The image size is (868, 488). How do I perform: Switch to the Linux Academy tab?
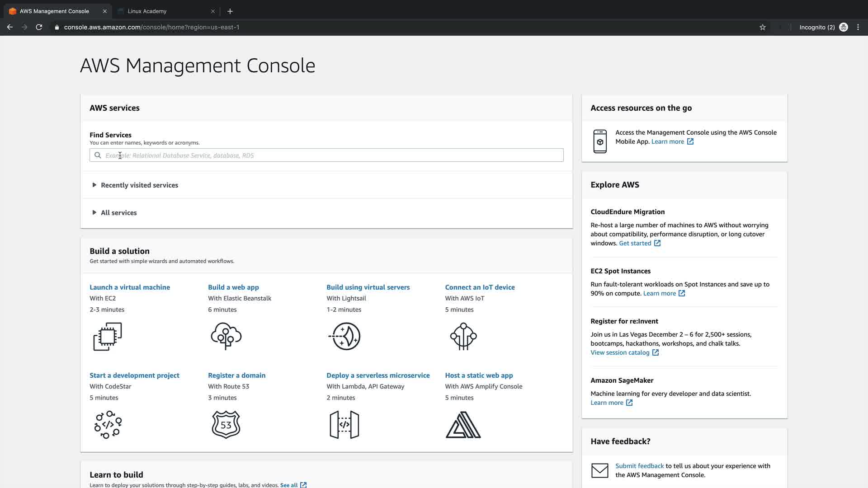pyautogui.click(x=147, y=11)
